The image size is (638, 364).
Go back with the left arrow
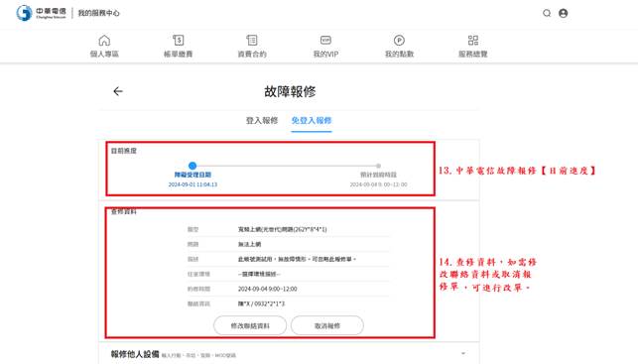(x=118, y=91)
